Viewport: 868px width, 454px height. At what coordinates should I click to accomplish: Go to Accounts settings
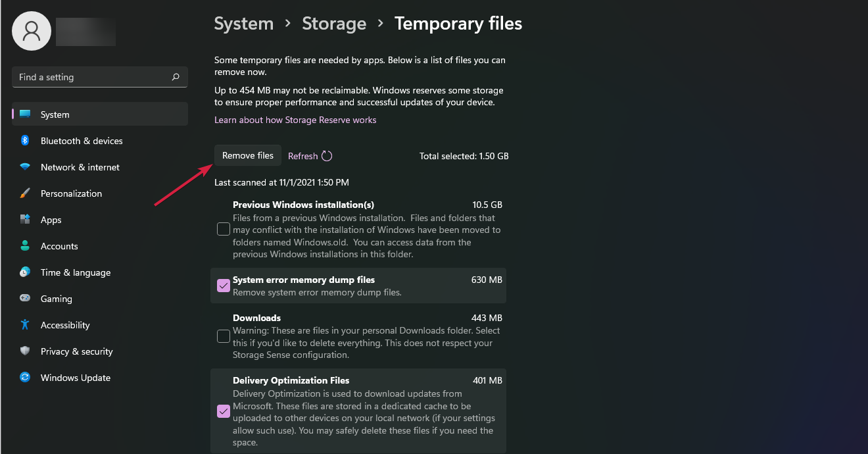tap(100, 246)
